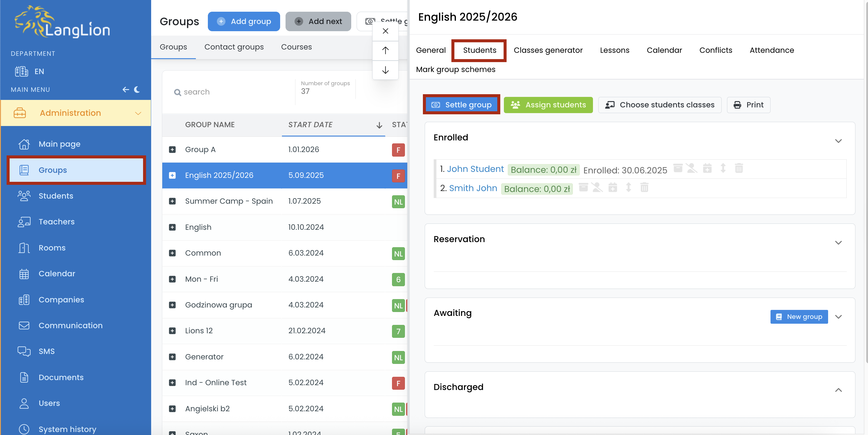The height and width of the screenshot is (435, 868).
Task: Click the discharge icon for Smith John
Action: pyautogui.click(x=597, y=187)
